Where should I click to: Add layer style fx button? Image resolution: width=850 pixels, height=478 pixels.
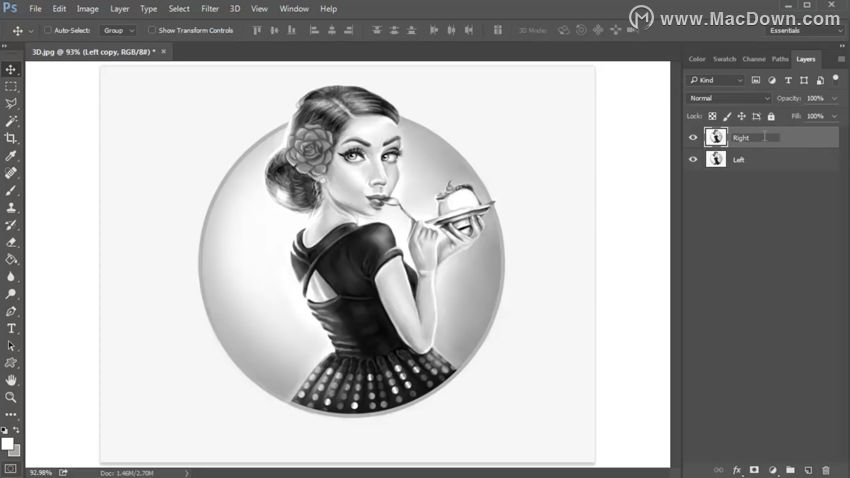[737, 470]
